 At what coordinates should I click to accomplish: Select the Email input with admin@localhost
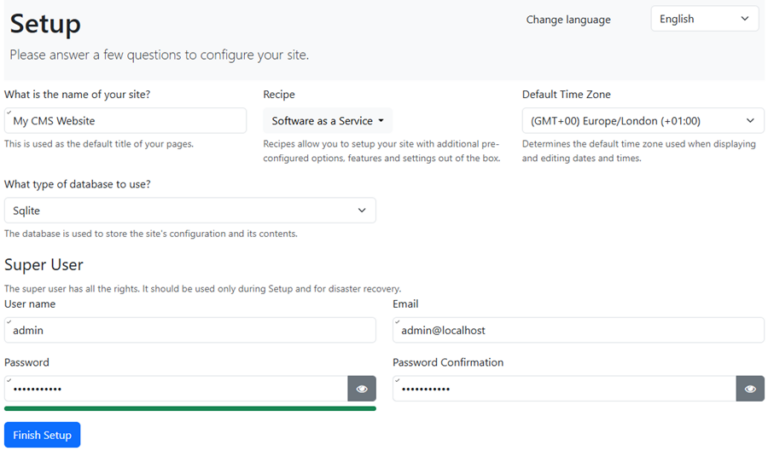(x=578, y=330)
